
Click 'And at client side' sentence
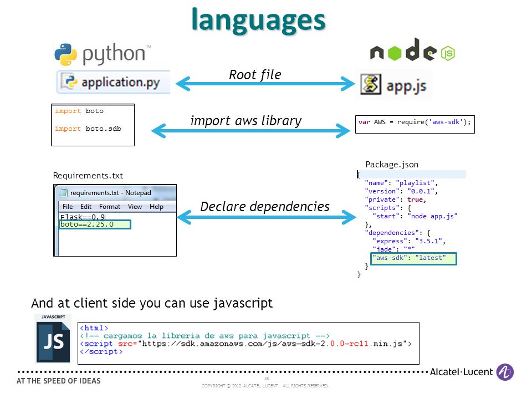152,303
